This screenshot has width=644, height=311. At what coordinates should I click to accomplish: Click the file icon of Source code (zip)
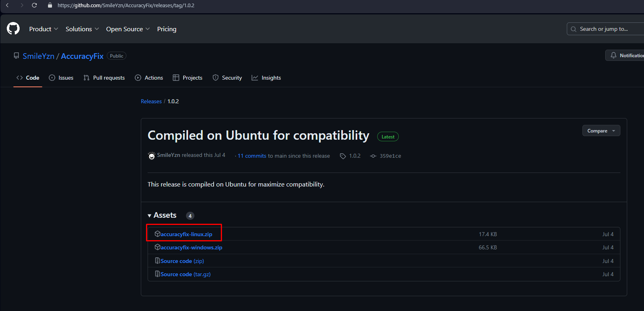pyautogui.click(x=158, y=261)
